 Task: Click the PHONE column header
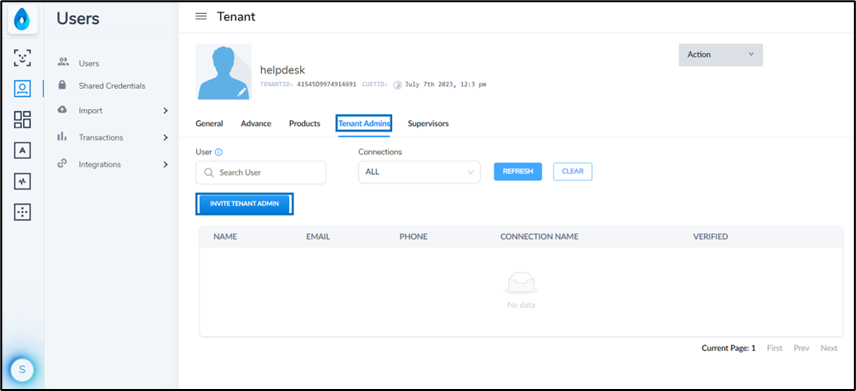(x=413, y=236)
